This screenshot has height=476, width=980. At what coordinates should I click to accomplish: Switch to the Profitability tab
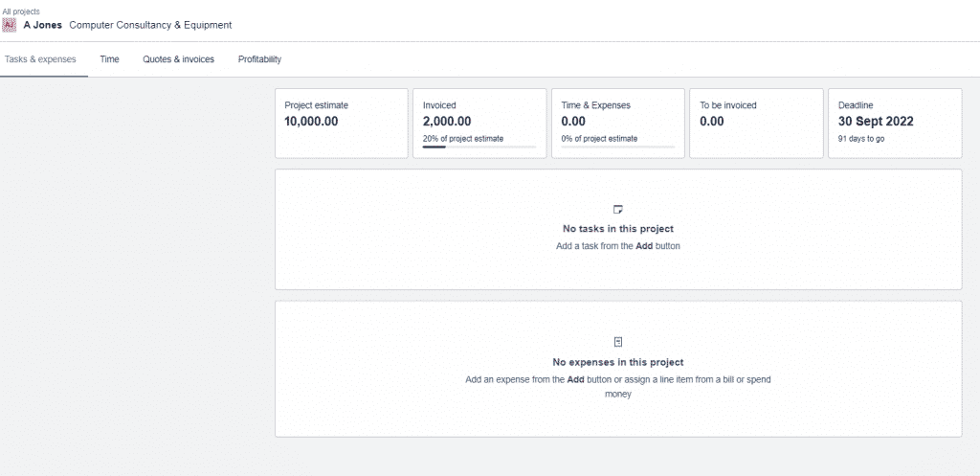[260, 59]
